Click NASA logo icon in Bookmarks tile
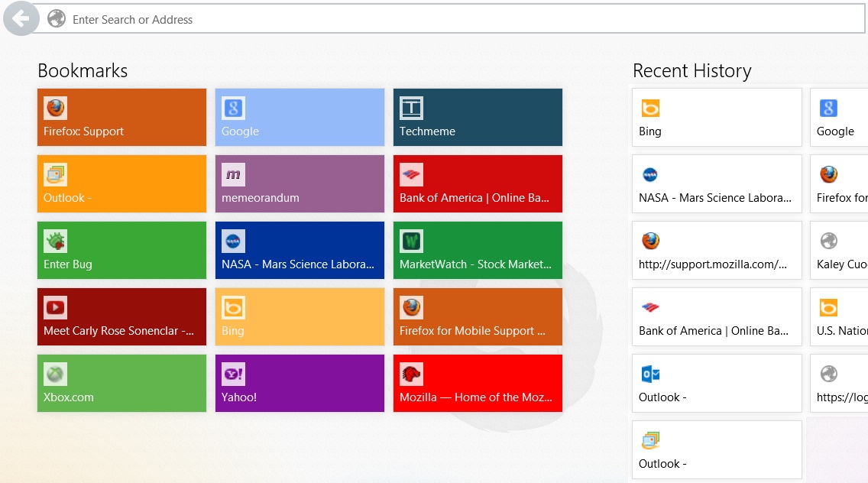 [233, 241]
